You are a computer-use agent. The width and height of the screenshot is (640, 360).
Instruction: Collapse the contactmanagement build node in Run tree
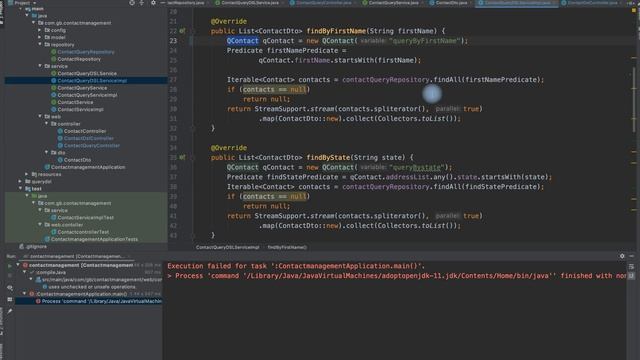click(18, 265)
